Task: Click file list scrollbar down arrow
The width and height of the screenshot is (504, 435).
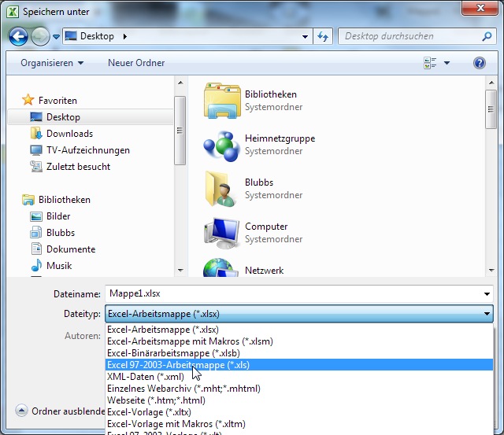Action: (491, 271)
